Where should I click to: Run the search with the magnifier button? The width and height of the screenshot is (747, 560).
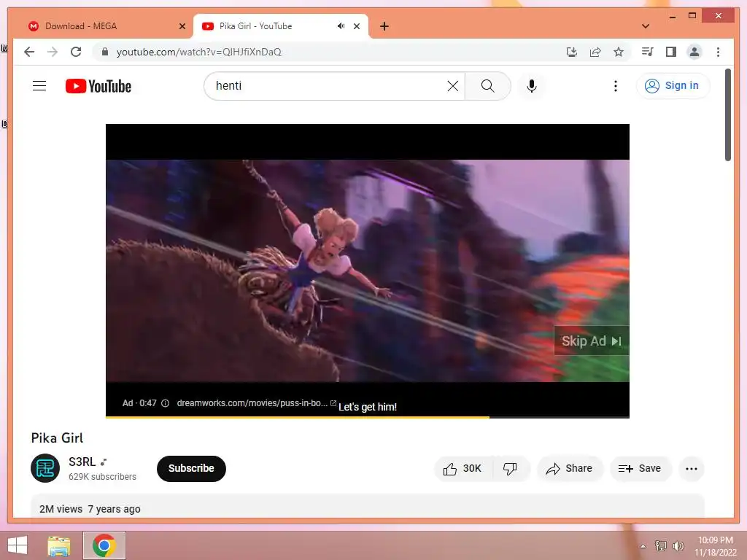click(488, 86)
